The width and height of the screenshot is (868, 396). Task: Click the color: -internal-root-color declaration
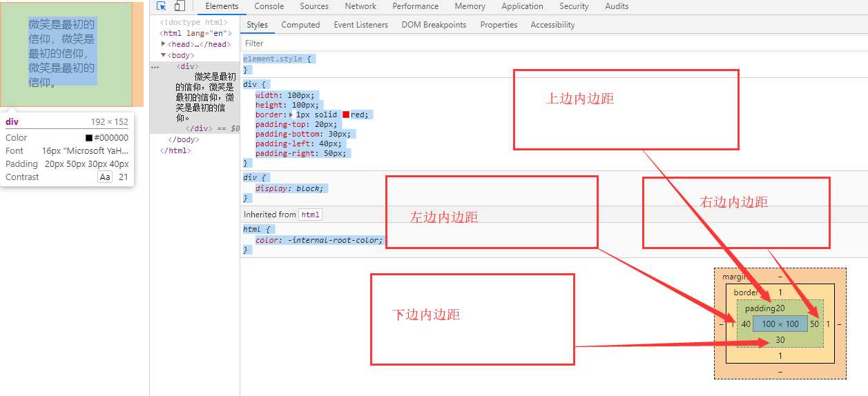click(x=319, y=241)
